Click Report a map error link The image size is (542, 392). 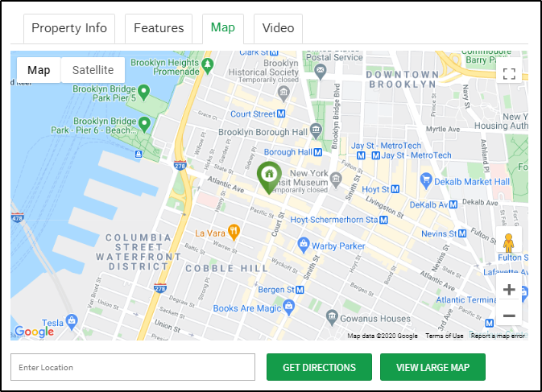[x=498, y=336]
